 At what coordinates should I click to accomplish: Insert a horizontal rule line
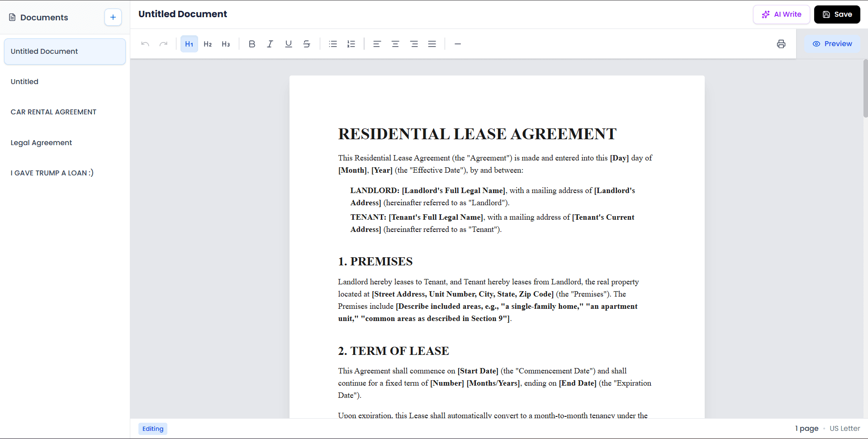click(458, 44)
